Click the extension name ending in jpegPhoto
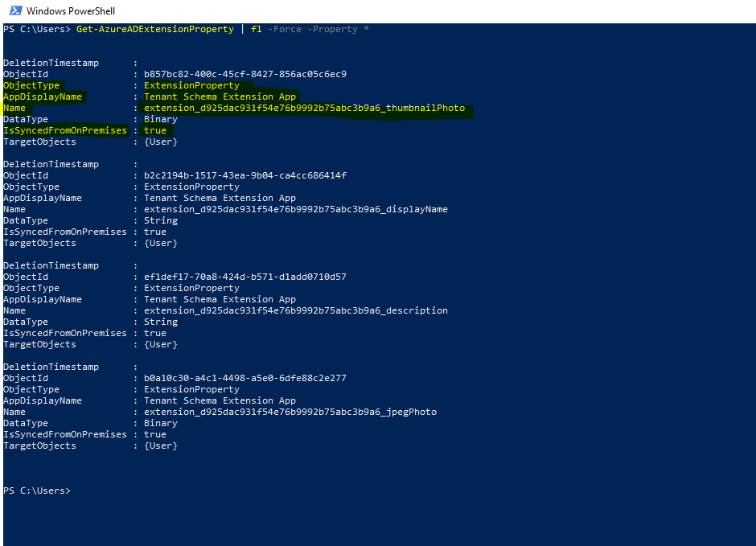Viewport: 756px width, 546px height. 290,412
